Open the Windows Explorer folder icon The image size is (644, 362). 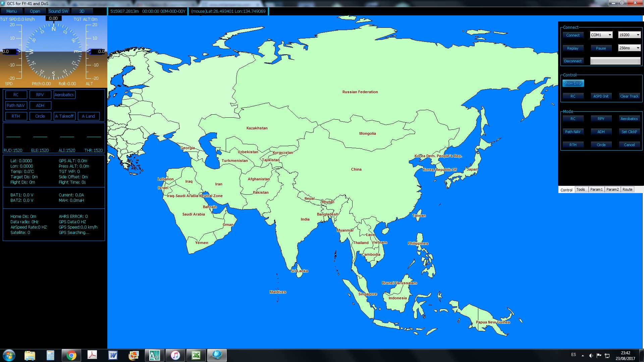point(30,355)
